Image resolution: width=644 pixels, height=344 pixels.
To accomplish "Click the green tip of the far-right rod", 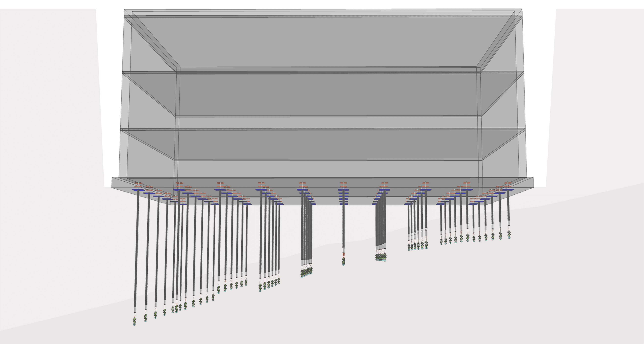I will [509, 234].
